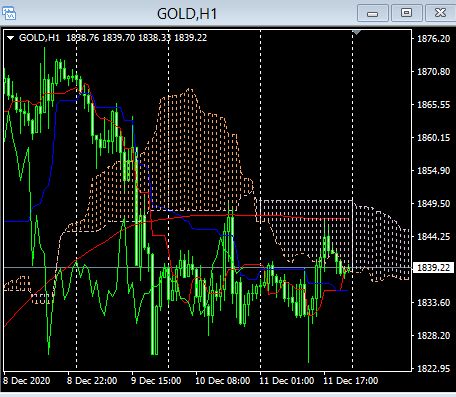The width and height of the screenshot is (456, 397).
Task: Click the chart window icon in title bar
Action: (9, 13)
